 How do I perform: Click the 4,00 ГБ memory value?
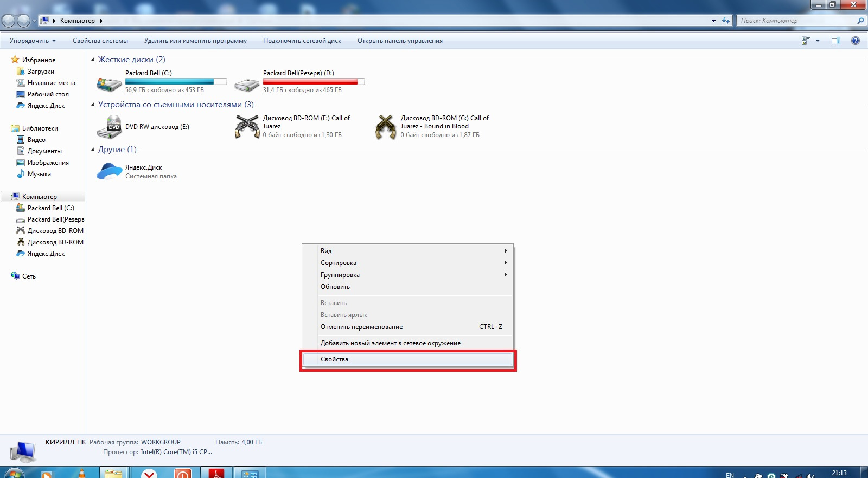[x=252, y=442]
